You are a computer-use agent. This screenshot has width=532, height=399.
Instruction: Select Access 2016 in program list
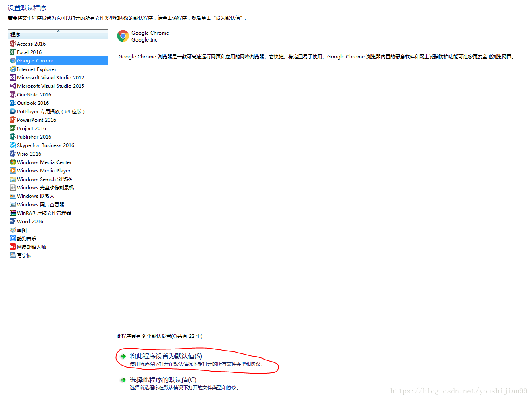pos(31,44)
